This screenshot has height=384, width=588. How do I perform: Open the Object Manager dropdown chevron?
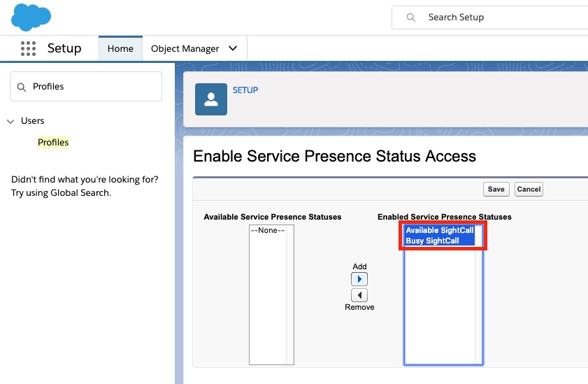coord(233,48)
